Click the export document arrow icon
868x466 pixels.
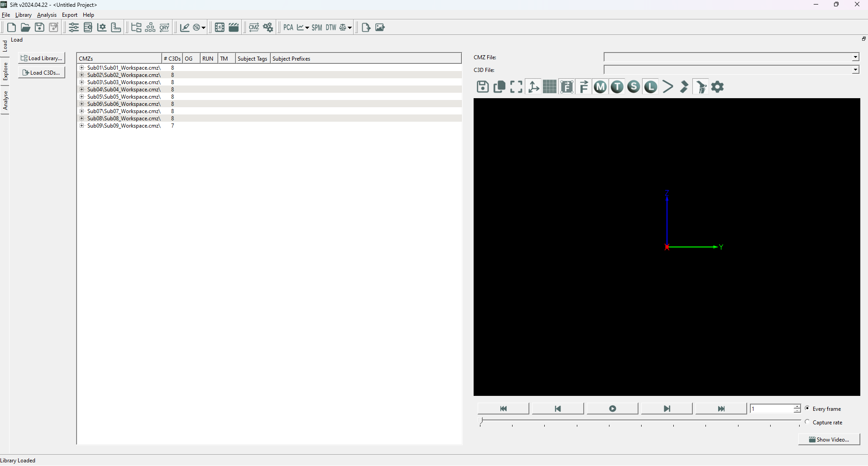coord(366,28)
